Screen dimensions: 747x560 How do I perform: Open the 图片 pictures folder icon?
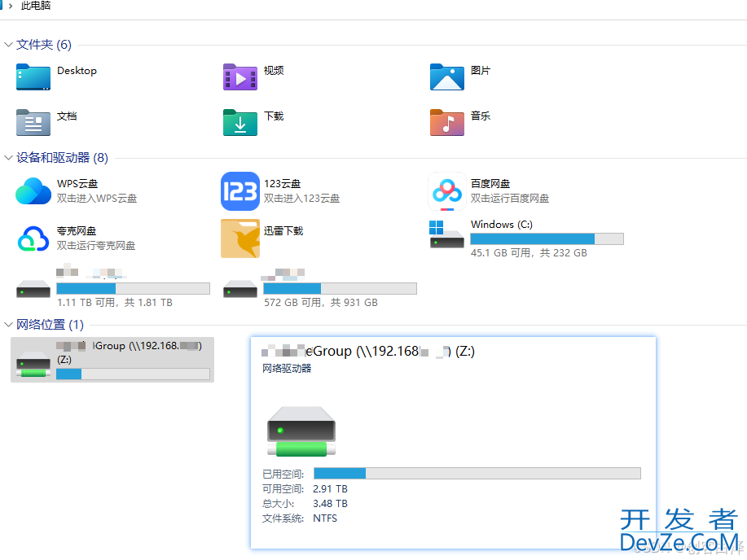click(x=447, y=77)
